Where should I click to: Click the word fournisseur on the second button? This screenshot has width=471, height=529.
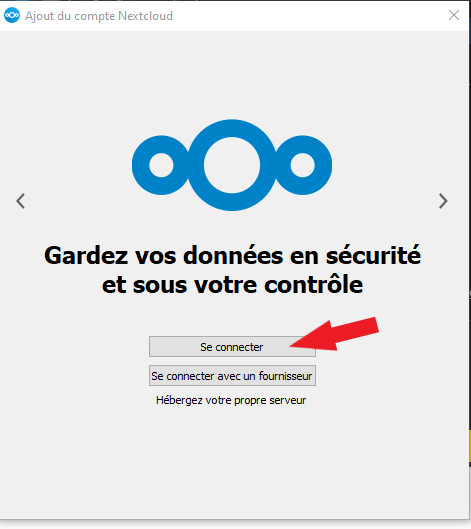[x=285, y=376]
